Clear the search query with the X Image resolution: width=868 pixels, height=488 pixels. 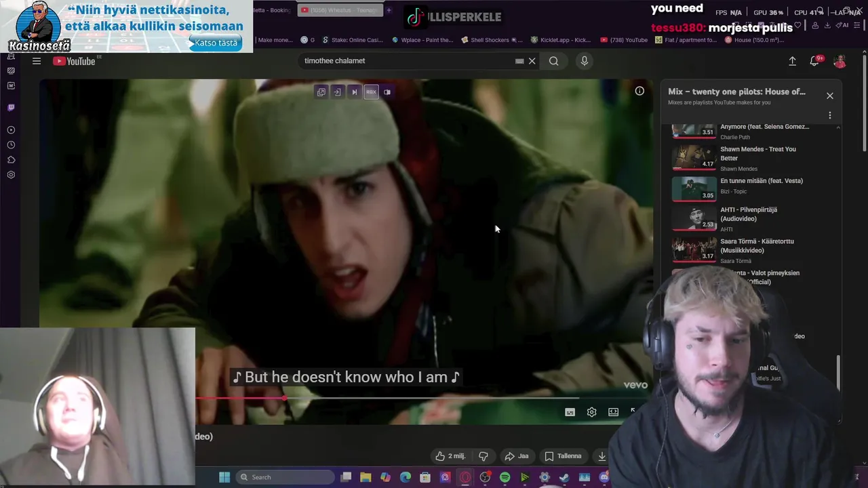point(532,61)
